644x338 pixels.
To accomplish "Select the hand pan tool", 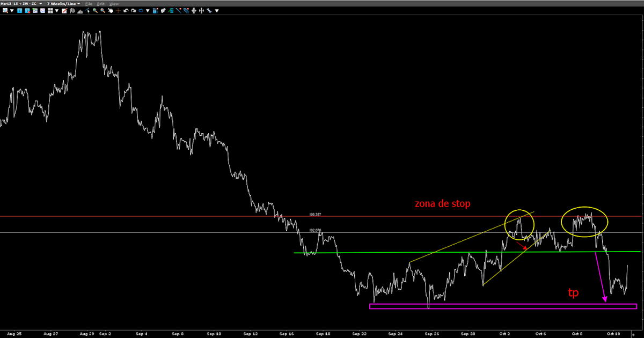I will (x=111, y=10).
